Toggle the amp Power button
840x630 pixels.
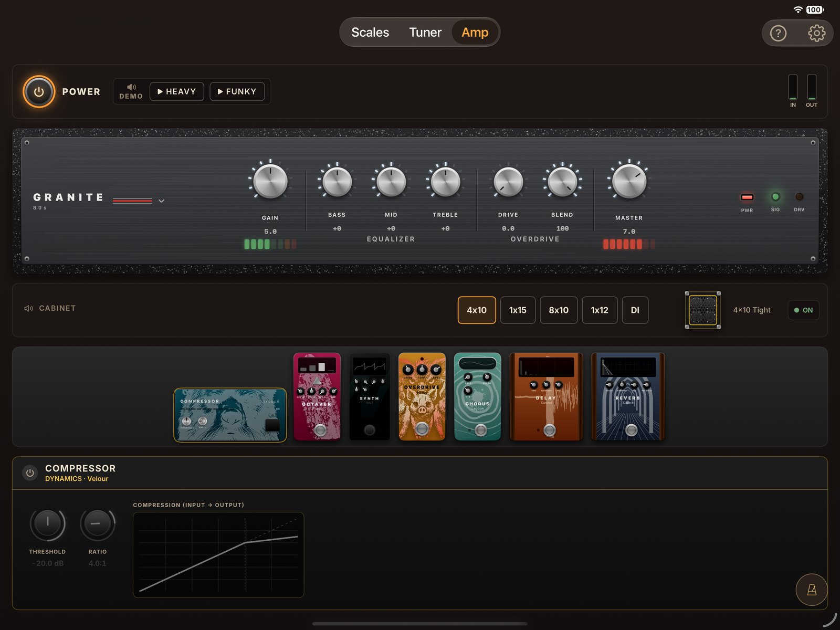tap(39, 91)
